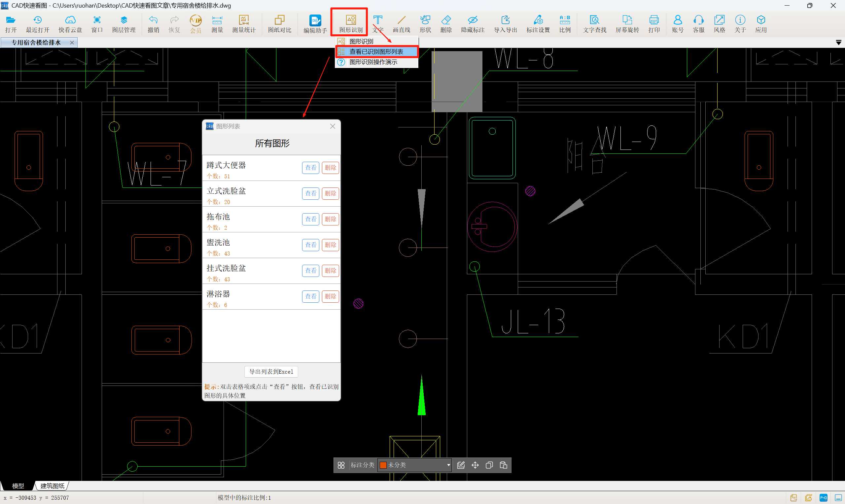
Task: Click 导出列表到Excel button
Action: click(x=271, y=372)
